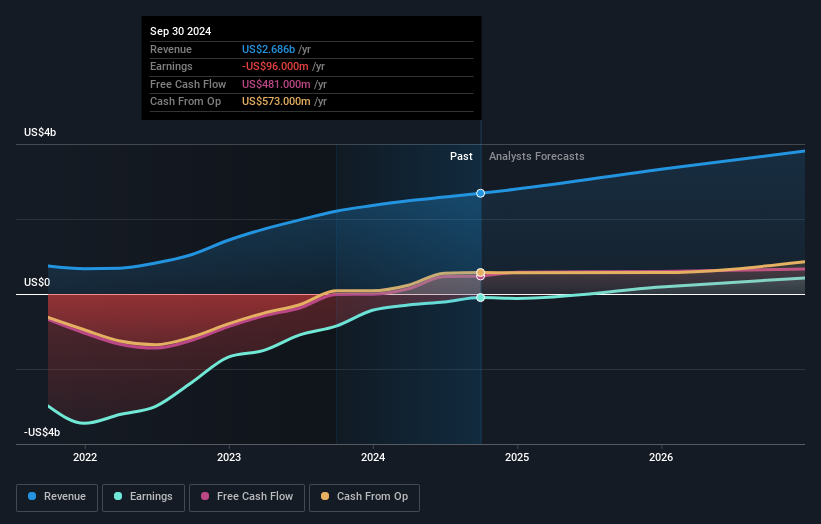Click the US$0 y-axis label
This screenshot has width=821, height=524.
pos(37,283)
